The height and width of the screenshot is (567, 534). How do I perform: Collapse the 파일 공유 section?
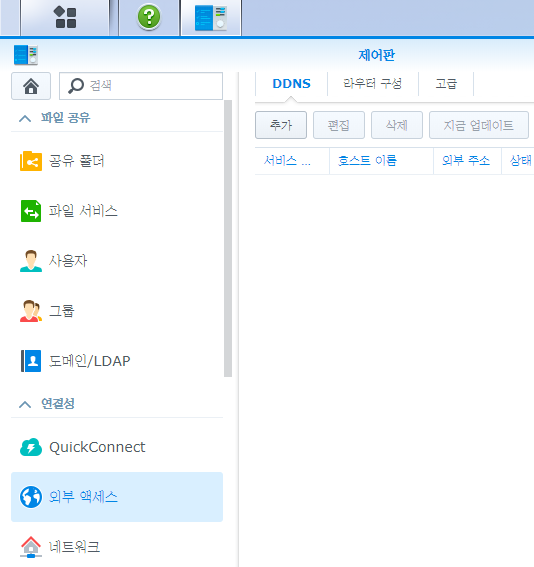[25, 118]
